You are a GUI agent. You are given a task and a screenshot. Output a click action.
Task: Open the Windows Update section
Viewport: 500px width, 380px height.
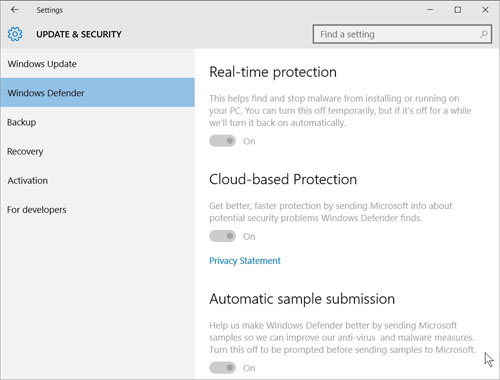[97, 64]
